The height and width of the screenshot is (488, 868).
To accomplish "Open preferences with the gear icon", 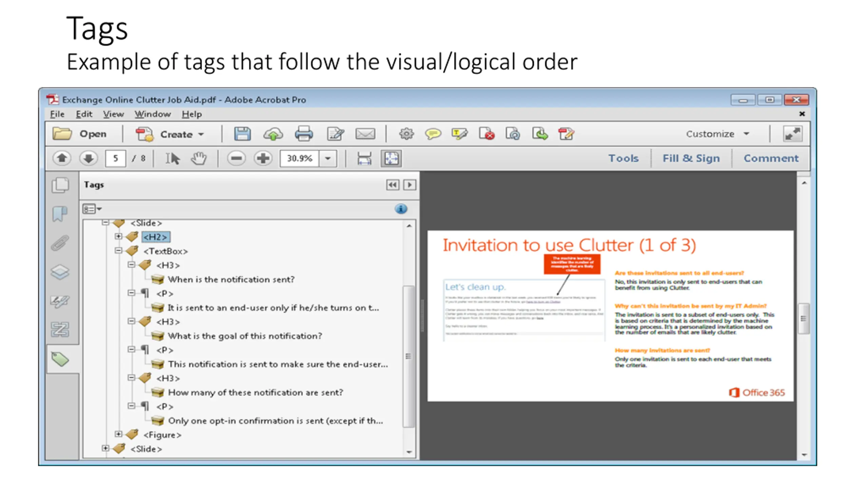I will pos(406,134).
